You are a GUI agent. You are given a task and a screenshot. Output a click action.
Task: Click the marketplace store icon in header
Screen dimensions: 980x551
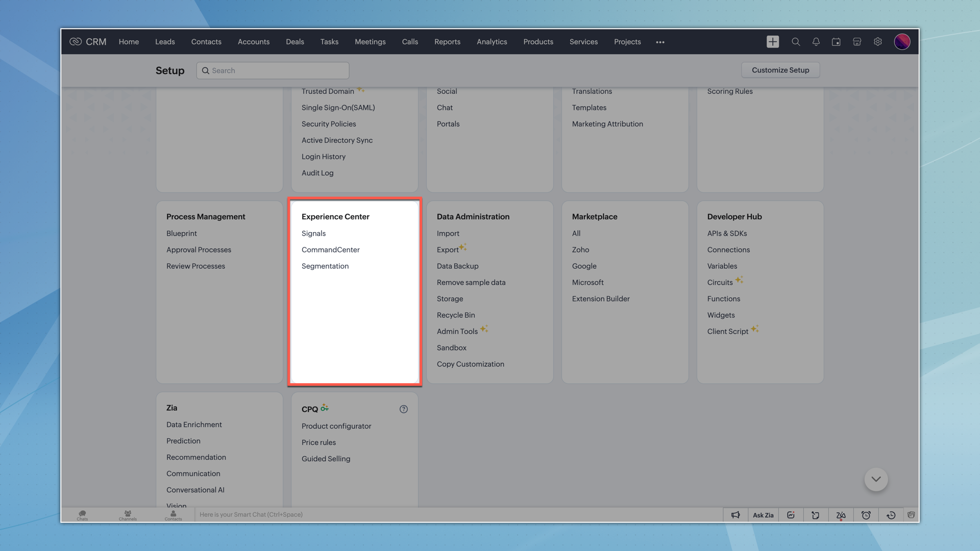857,42
